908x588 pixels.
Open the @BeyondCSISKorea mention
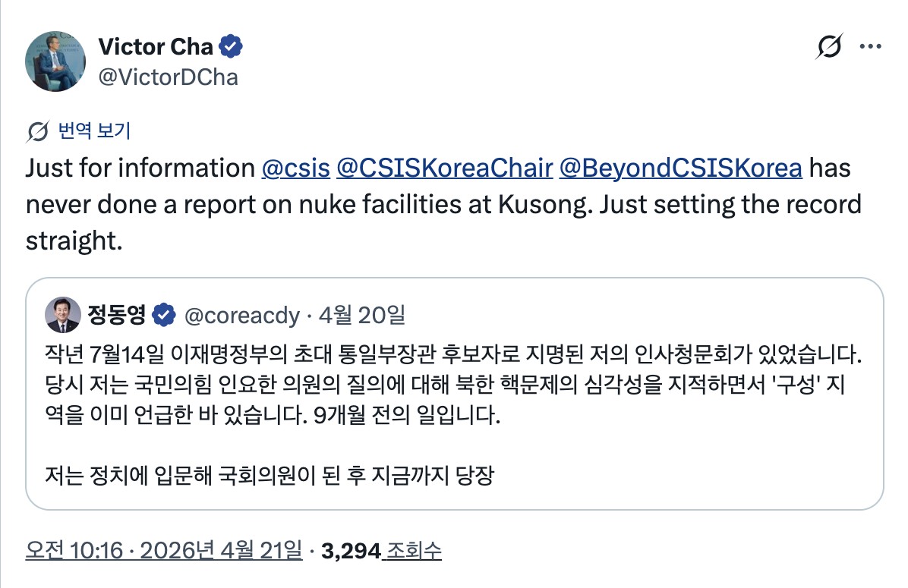click(680, 167)
